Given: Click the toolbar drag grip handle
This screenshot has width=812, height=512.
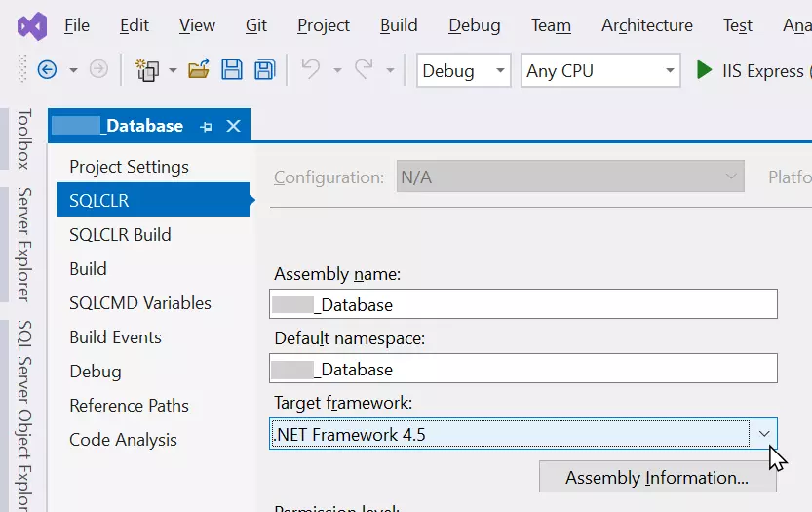Looking at the screenshot, I should [x=21, y=69].
